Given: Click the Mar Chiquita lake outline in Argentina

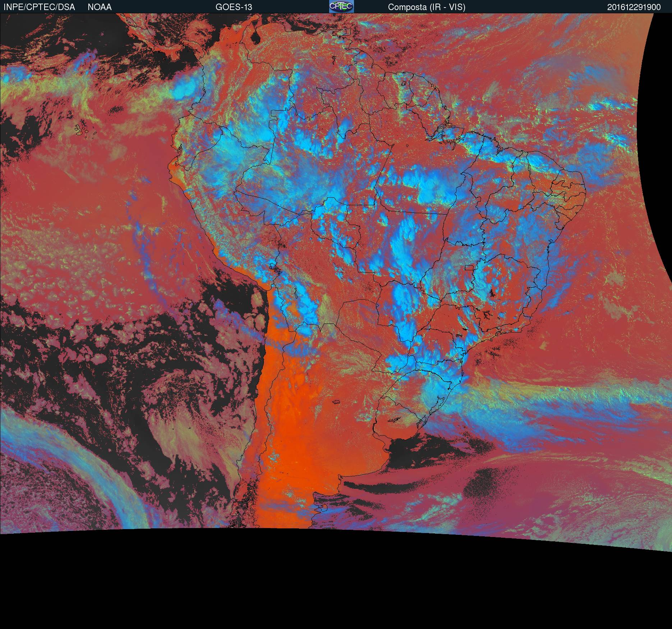Looking at the screenshot, I should tap(336, 402).
